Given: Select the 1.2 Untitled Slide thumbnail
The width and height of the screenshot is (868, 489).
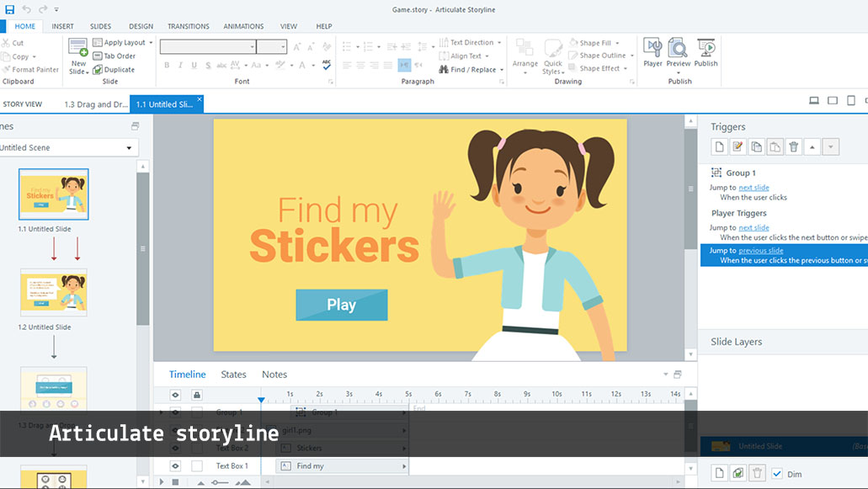Looking at the screenshot, I should click(54, 292).
